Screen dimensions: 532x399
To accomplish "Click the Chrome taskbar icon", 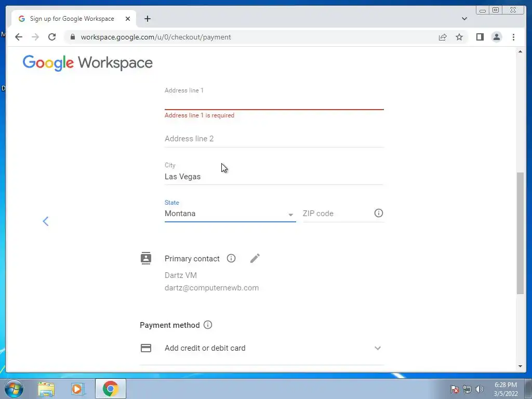I will coord(111,389).
